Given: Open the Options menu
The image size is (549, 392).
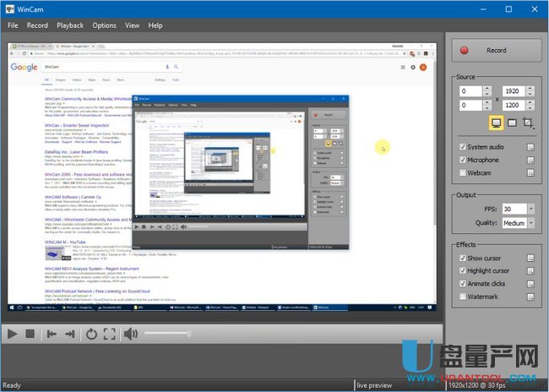Looking at the screenshot, I should tap(105, 25).
